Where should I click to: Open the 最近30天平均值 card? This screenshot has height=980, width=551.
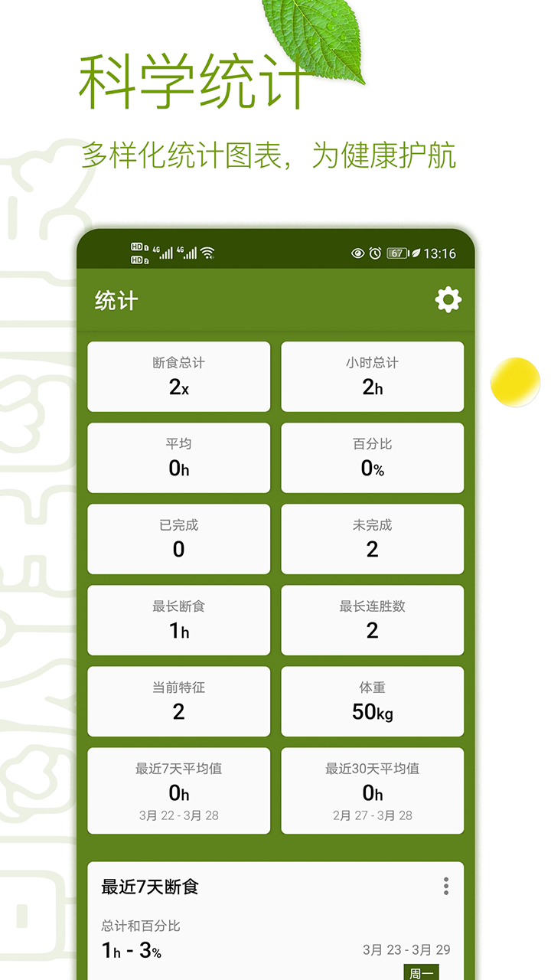pos(373,790)
